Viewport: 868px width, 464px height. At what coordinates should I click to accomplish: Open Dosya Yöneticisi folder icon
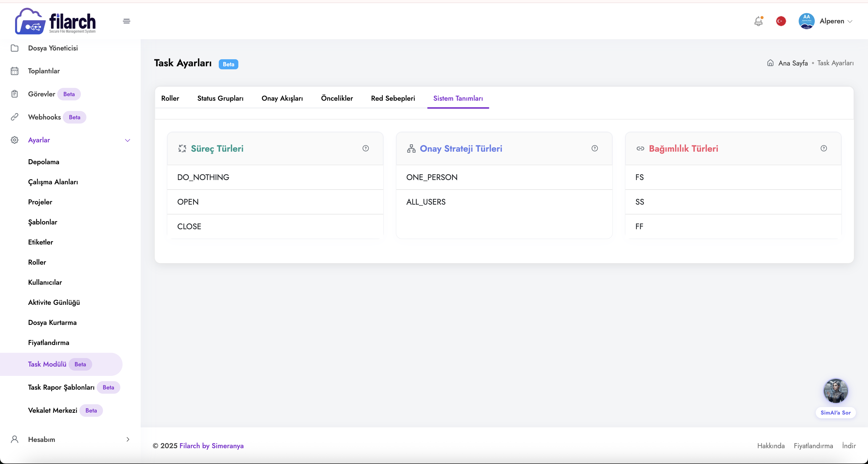tap(15, 48)
